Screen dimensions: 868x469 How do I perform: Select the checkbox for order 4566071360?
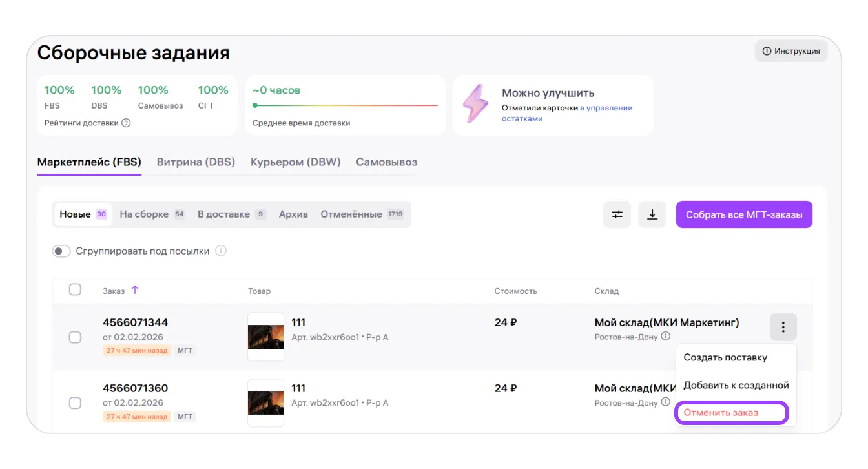(75, 402)
